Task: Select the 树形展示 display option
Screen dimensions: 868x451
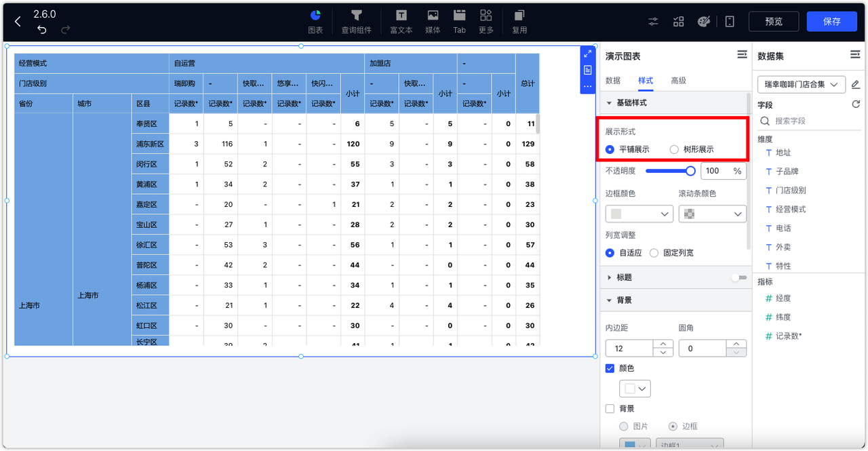Action: pos(675,149)
